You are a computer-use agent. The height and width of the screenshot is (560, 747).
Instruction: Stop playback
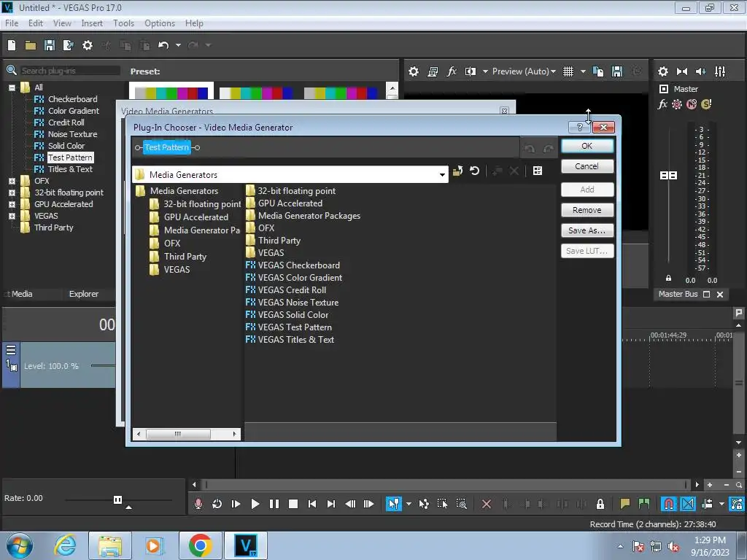pyautogui.click(x=293, y=504)
